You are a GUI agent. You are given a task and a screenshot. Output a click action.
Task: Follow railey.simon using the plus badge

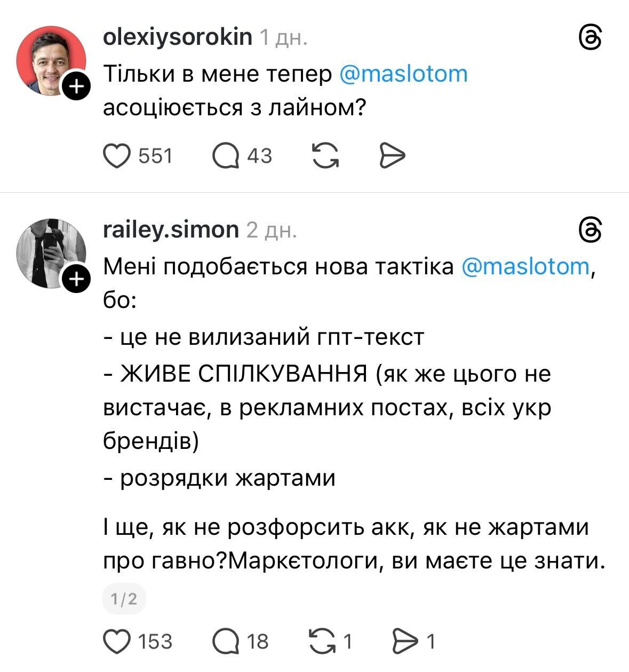click(76, 279)
